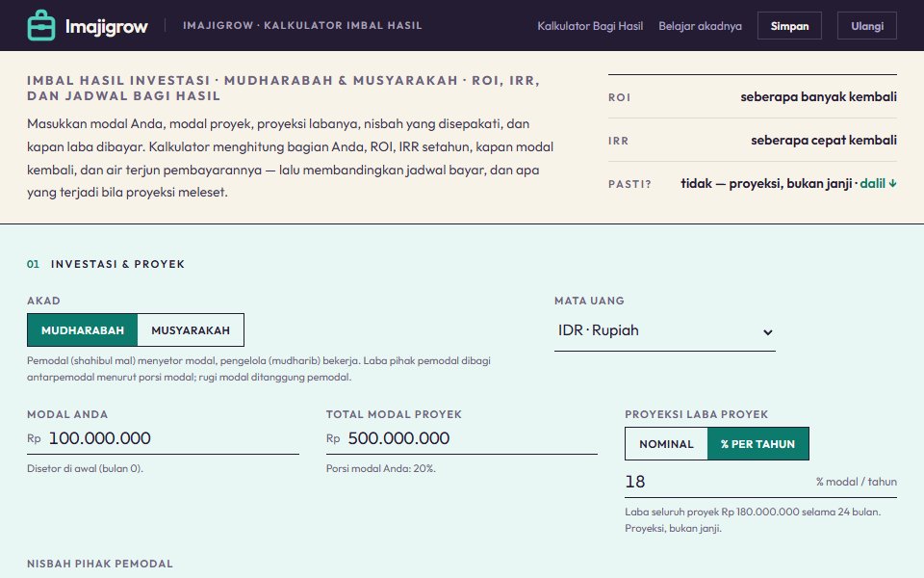The width and height of the screenshot is (924, 578).
Task: Click the header text Imajigrow · Kalkulator Imbal Hasil
Action: tap(302, 25)
